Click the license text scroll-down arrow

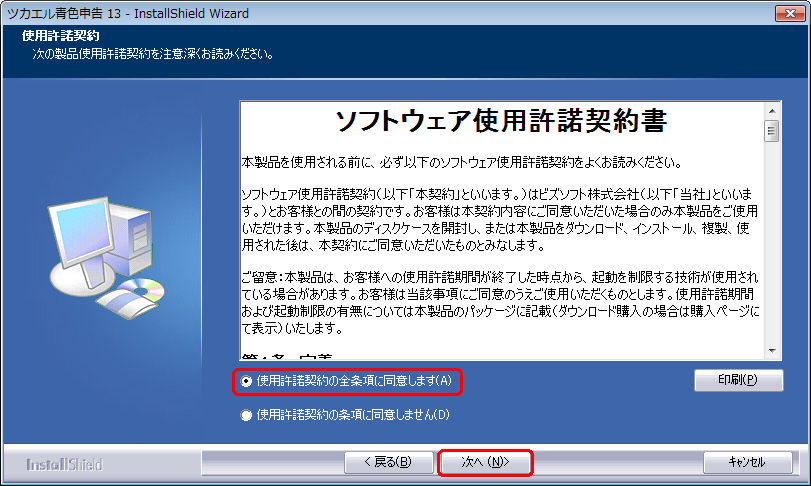[x=772, y=351]
